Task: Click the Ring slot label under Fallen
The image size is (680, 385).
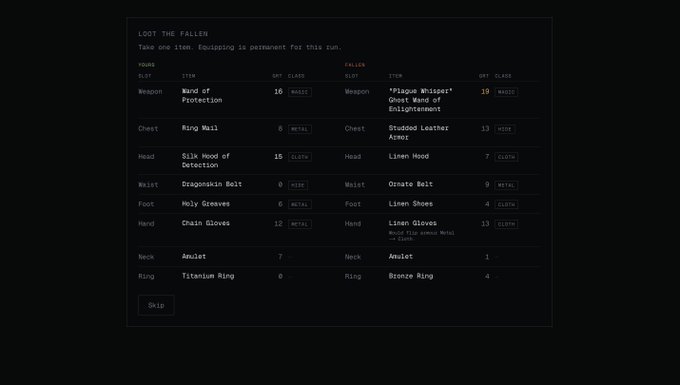Action: coord(353,277)
